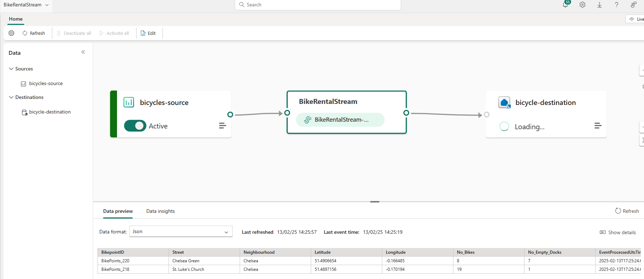Open the settings gear in top bar
This screenshot has height=279, width=644.
click(582, 5)
